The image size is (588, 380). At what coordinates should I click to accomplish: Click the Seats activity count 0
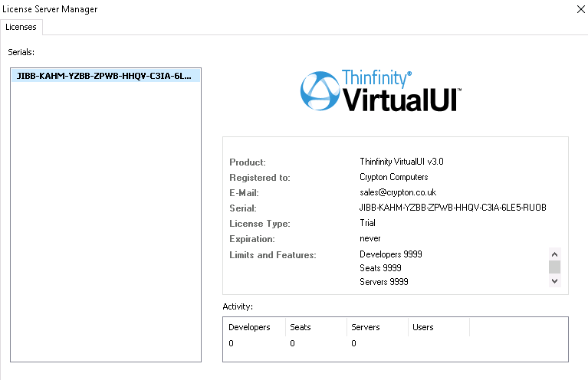click(x=292, y=343)
